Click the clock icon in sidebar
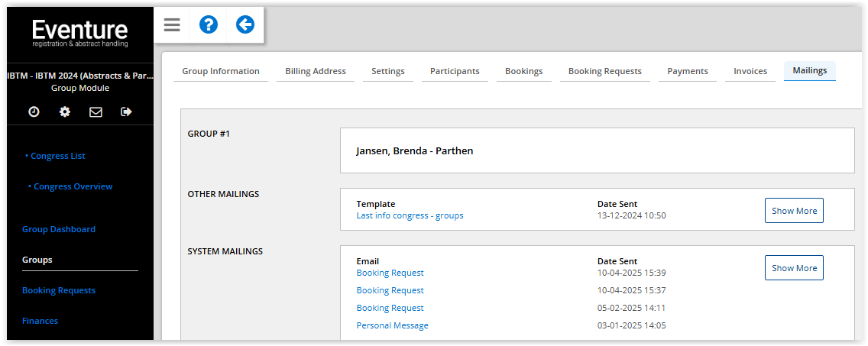 [x=34, y=112]
